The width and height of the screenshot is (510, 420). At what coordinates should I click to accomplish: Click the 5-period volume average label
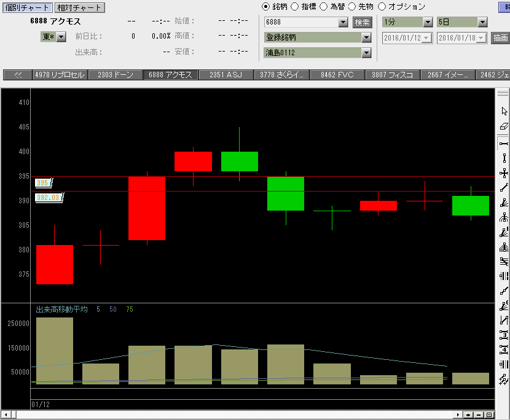pyautogui.click(x=98, y=309)
